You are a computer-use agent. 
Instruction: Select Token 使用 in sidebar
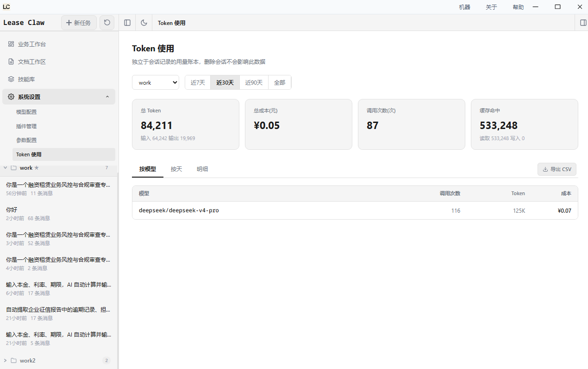click(64, 154)
